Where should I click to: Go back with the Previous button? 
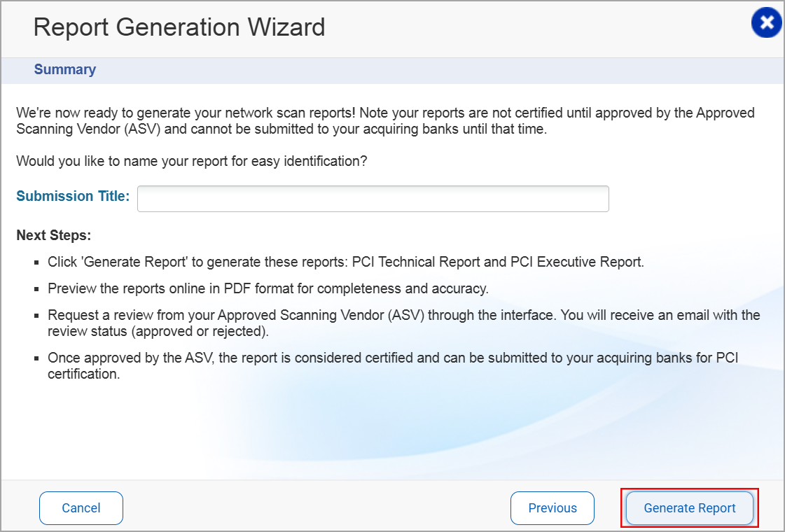click(x=552, y=508)
